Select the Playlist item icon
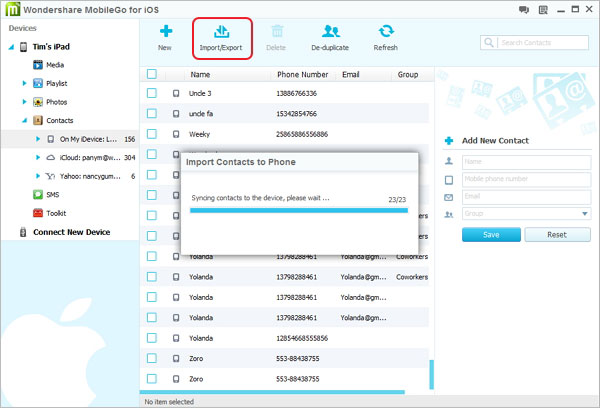 click(38, 83)
